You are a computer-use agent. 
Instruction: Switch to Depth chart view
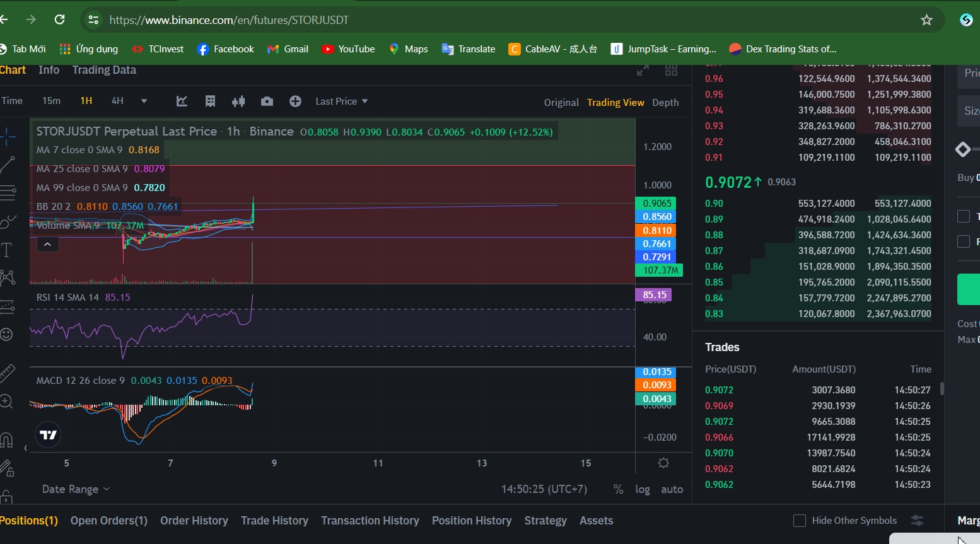(665, 103)
